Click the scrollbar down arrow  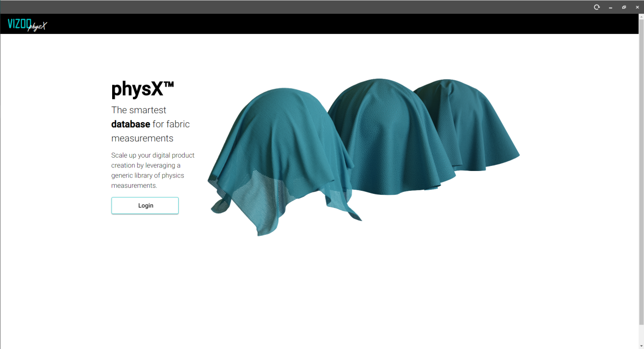click(641, 345)
